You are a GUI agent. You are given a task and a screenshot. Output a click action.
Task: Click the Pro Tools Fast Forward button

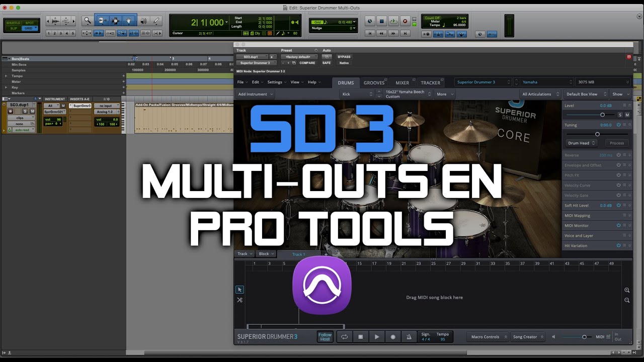(393, 33)
